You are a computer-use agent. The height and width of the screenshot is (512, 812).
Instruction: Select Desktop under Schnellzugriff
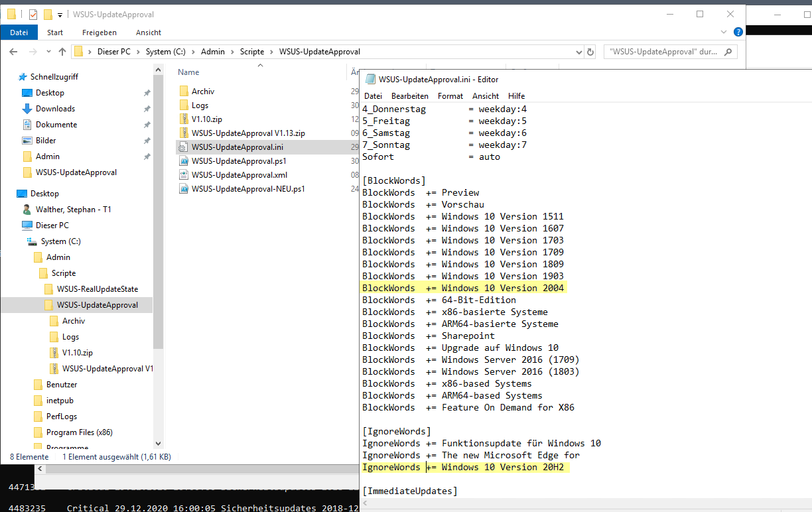point(50,93)
